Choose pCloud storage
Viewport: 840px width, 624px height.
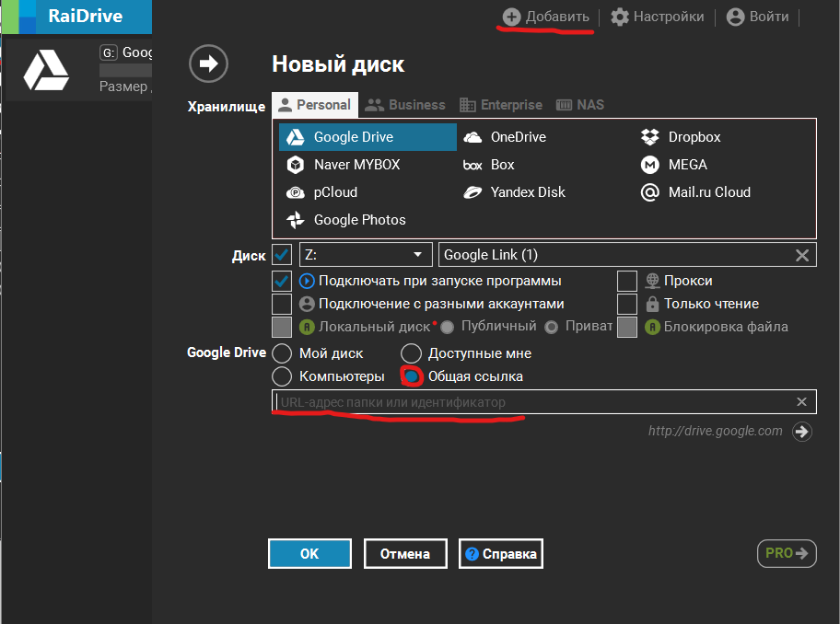click(x=322, y=192)
